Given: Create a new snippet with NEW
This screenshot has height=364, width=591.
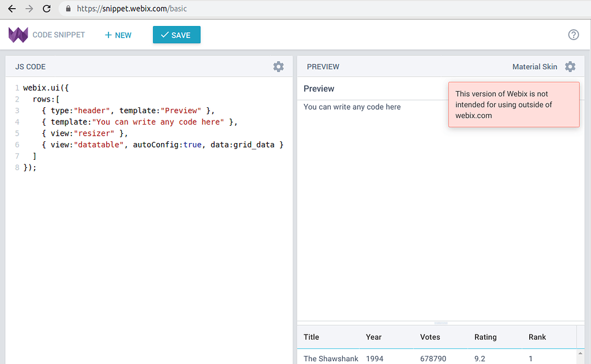Looking at the screenshot, I should click(118, 35).
